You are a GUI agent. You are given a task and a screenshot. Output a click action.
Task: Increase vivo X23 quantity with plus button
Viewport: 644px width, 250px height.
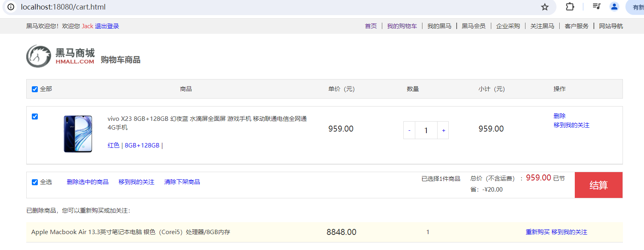point(443,130)
